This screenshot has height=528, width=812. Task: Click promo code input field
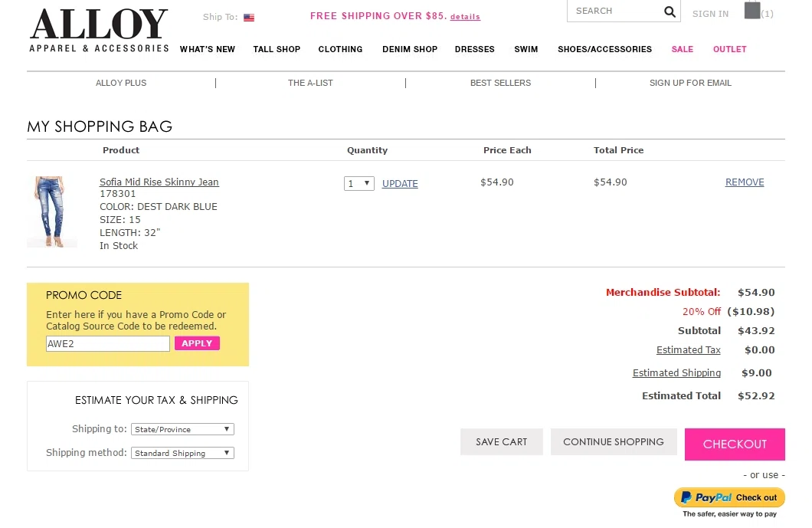pos(108,343)
